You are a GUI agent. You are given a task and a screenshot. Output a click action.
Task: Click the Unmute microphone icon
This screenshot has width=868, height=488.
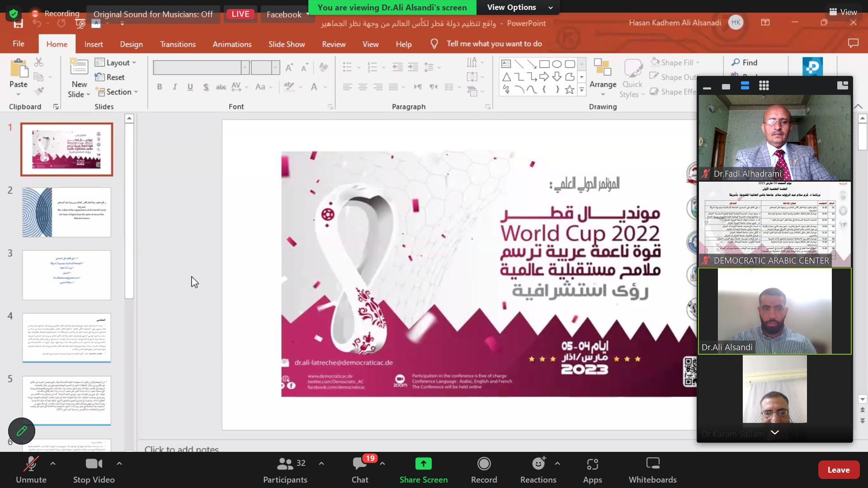31,464
